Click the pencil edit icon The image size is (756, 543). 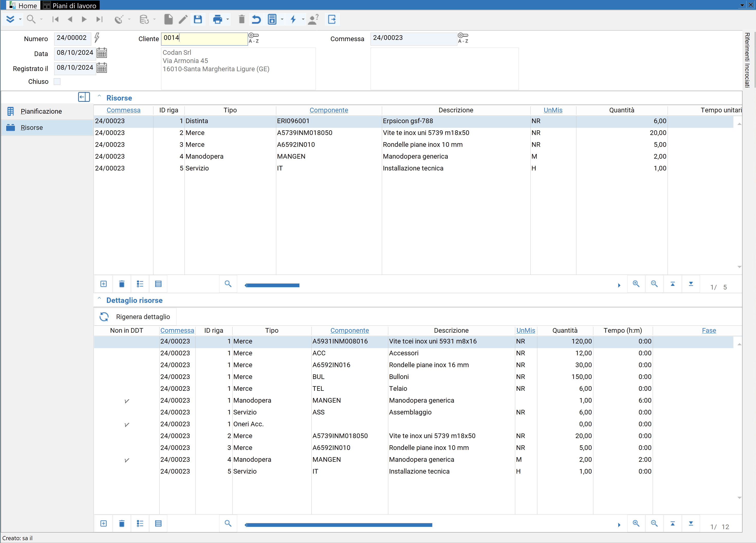click(183, 19)
